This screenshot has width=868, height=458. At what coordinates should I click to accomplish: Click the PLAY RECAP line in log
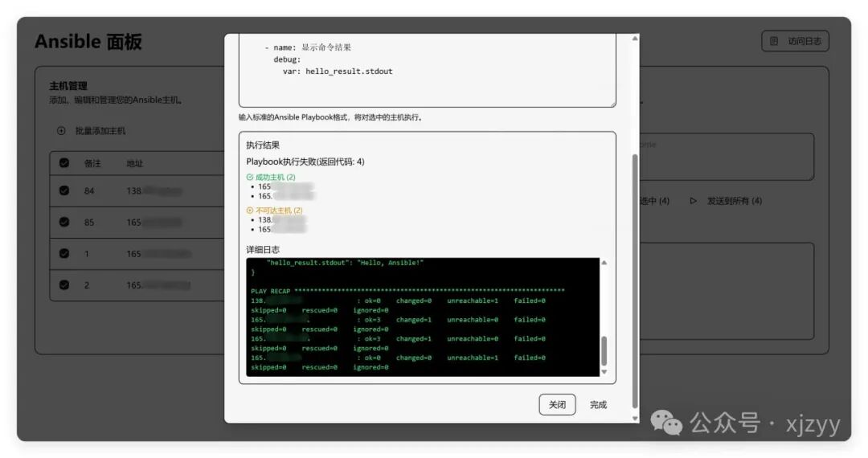(407, 291)
